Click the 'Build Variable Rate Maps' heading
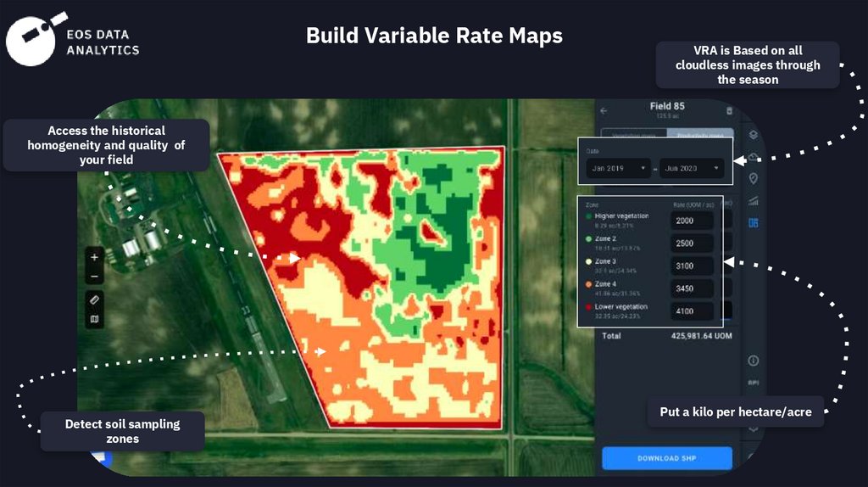This screenshot has height=487, width=868. pyautogui.click(x=434, y=36)
